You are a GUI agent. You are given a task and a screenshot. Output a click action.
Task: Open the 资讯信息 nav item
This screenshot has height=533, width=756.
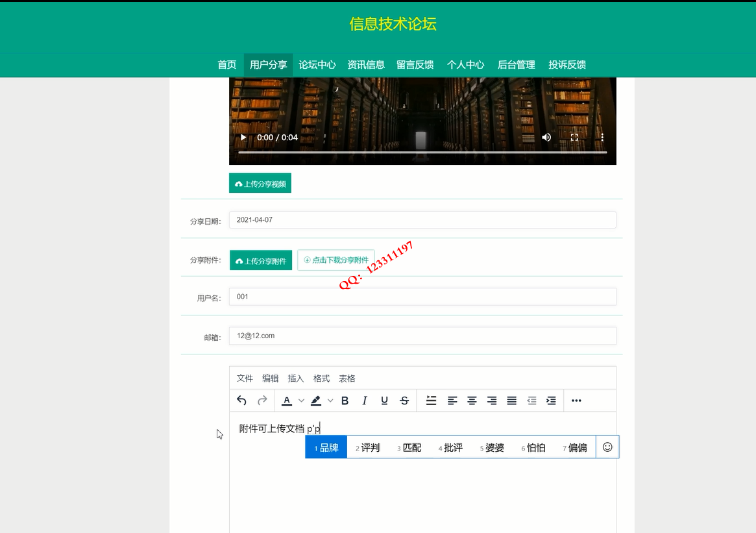point(366,65)
